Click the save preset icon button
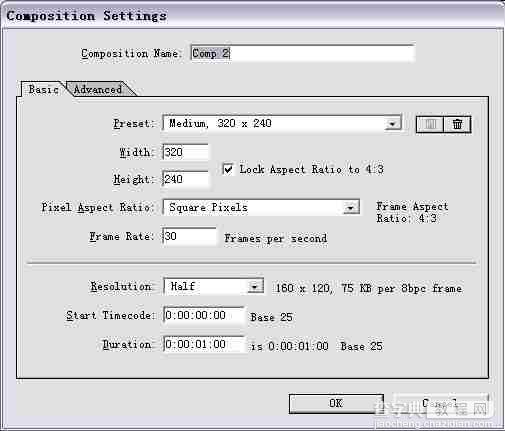 click(x=430, y=125)
